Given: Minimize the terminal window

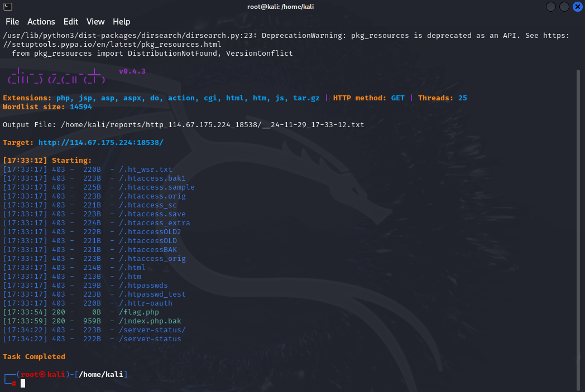Looking at the screenshot, I should click(551, 7).
